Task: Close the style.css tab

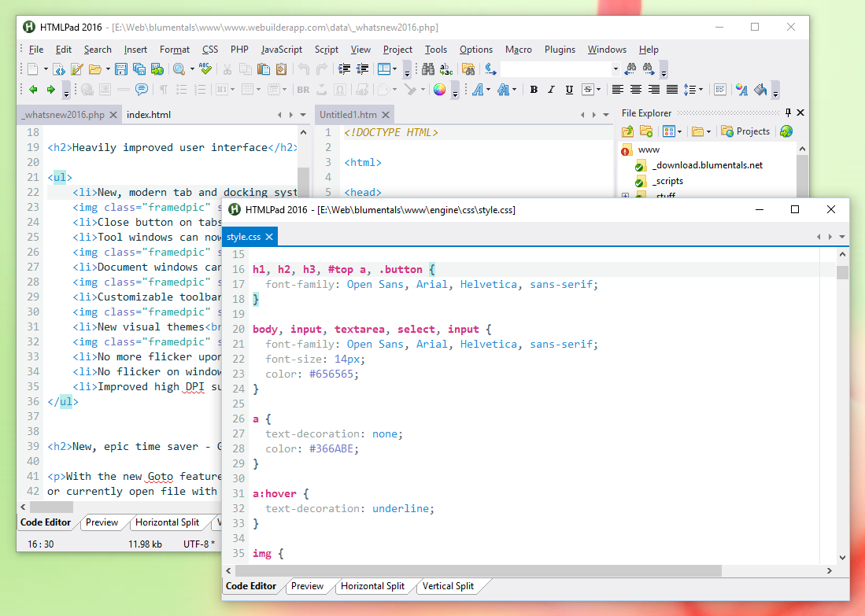Action: point(269,237)
